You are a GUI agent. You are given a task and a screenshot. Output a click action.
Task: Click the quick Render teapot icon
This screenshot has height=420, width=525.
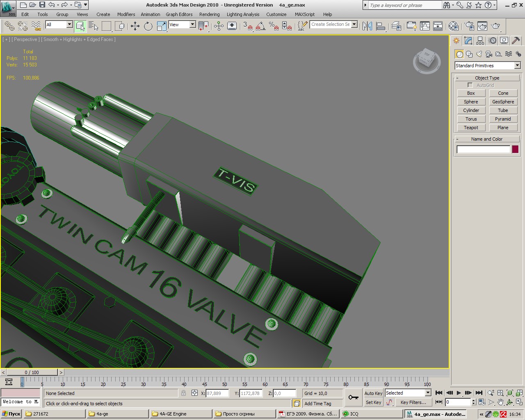pos(496,26)
